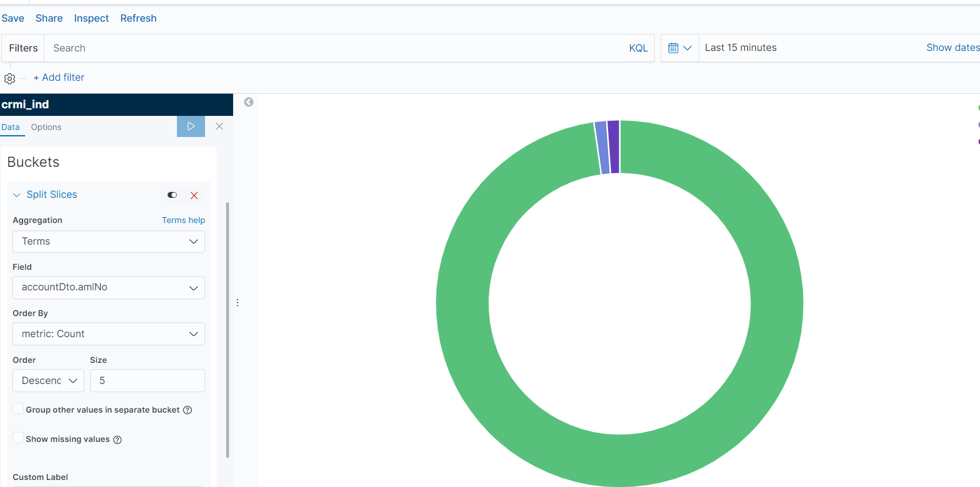Focus the Search query input
This screenshot has height=487, width=980.
[x=334, y=48]
